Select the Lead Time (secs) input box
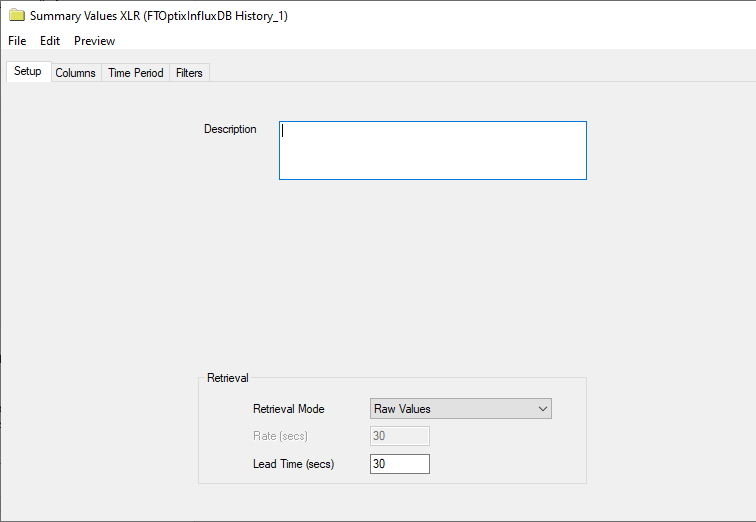The height and width of the screenshot is (522, 756). click(x=400, y=464)
